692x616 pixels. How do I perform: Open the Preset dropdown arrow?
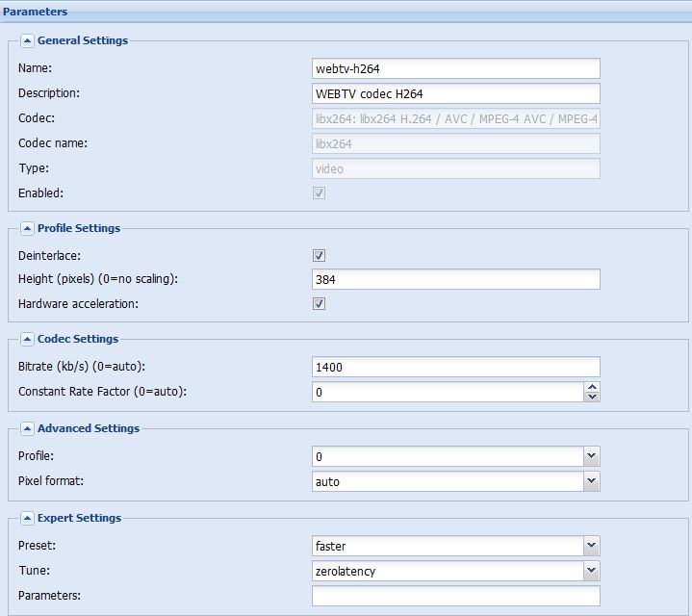[591, 546]
